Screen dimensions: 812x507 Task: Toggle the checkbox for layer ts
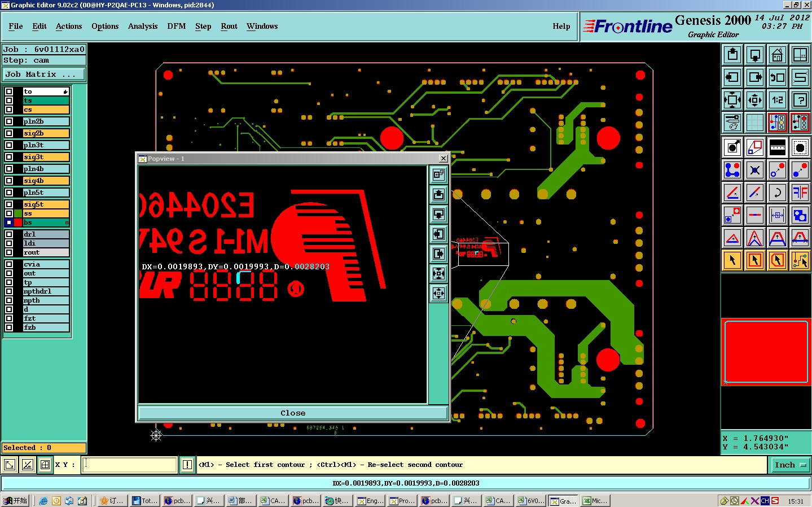tap(9, 100)
